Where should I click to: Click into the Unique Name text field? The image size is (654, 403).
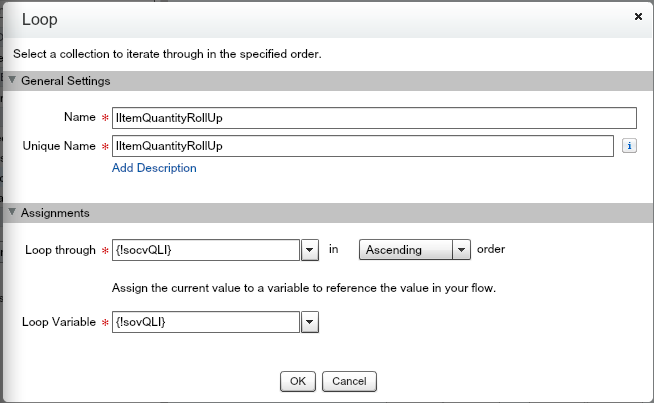point(362,146)
